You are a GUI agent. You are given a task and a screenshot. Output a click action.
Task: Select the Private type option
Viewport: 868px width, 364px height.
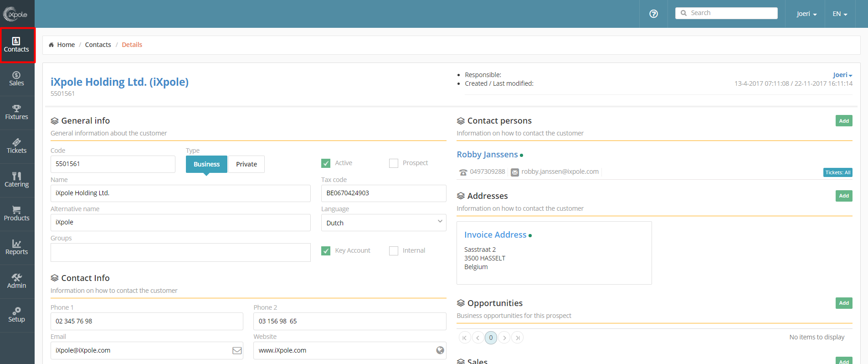247,164
